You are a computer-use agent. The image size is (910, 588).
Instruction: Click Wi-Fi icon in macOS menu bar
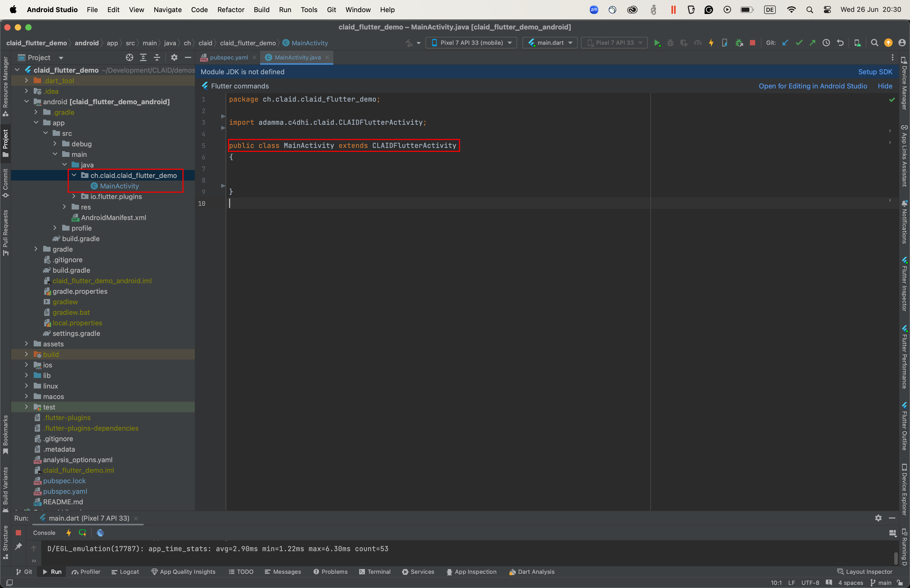791,9
